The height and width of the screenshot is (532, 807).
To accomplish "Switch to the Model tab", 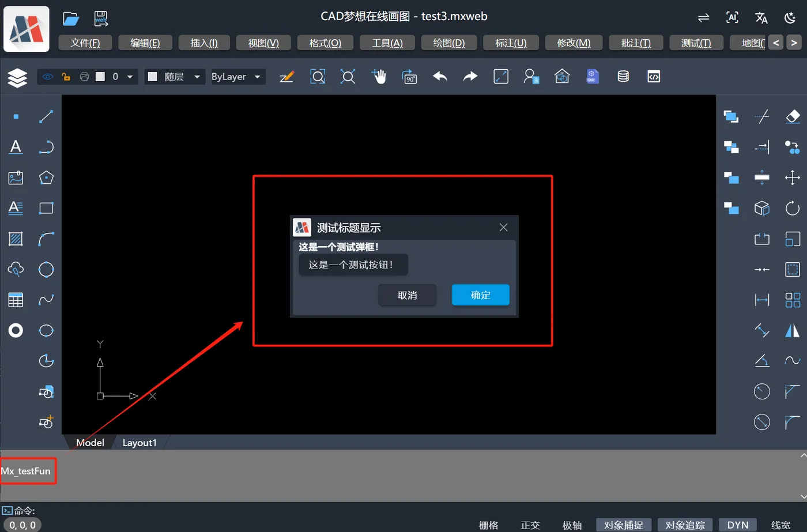I will [x=90, y=443].
